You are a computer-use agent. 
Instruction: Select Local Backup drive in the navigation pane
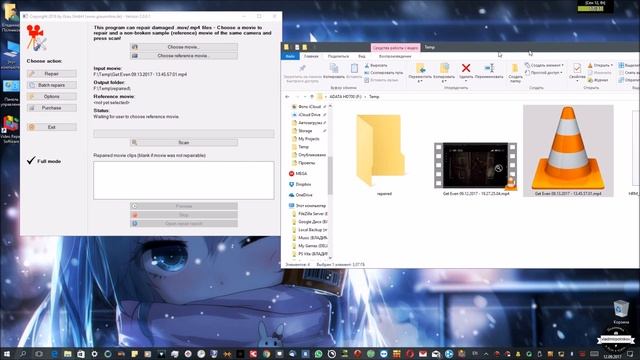312,230
